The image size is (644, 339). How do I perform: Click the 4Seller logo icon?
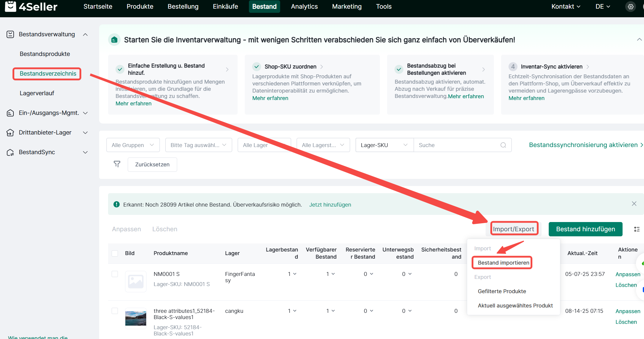pyautogui.click(x=11, y=6)
